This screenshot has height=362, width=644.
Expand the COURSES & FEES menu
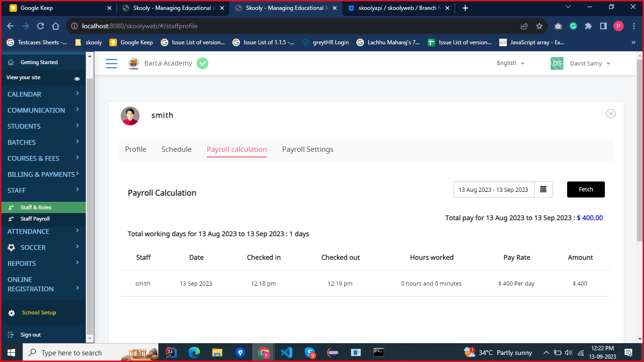click(x=43, y=158)
